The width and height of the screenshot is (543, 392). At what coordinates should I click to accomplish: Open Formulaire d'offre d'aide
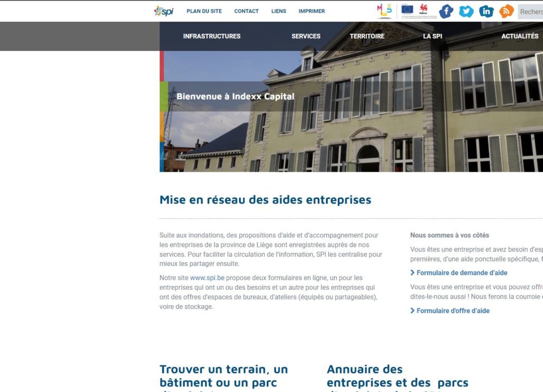pos(453,311)
